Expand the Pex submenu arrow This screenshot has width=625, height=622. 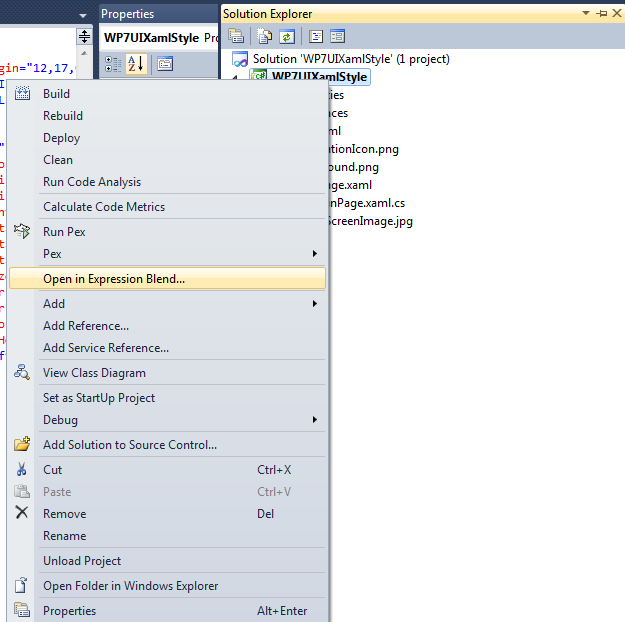(315, 254)
